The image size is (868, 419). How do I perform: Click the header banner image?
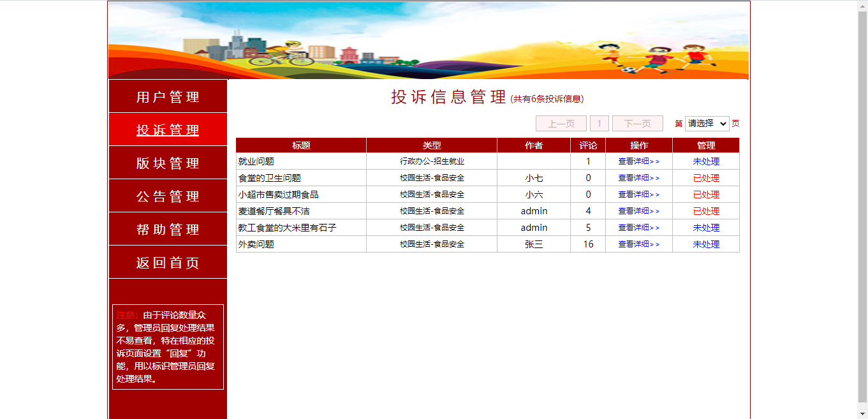coord(429,40)
